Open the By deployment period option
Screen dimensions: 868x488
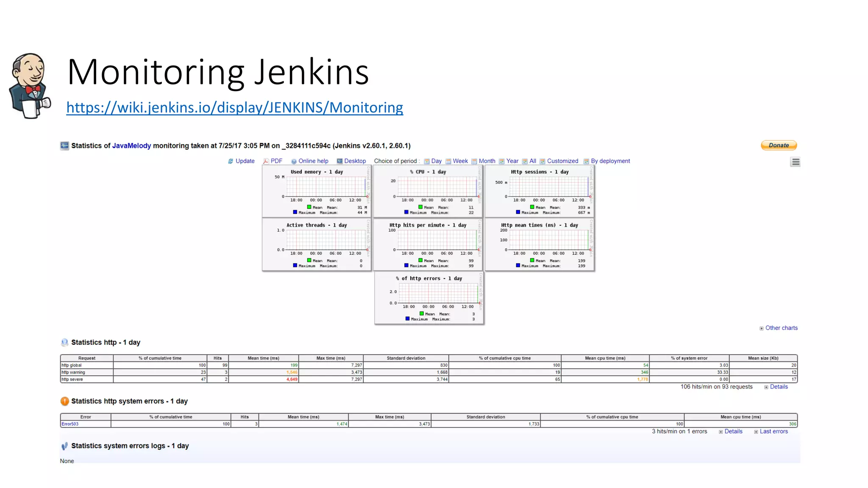click(610, 161)
